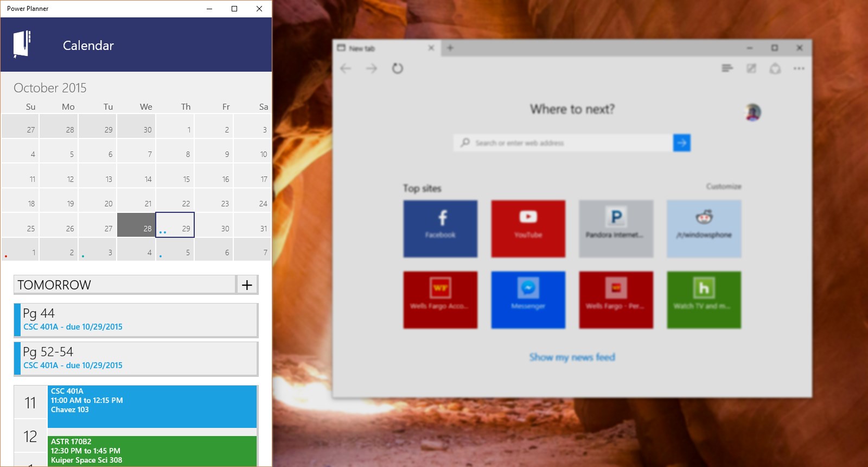The image size is (868, 467).
Task: Add a new item with the plus button
Action: click(247, 285)
